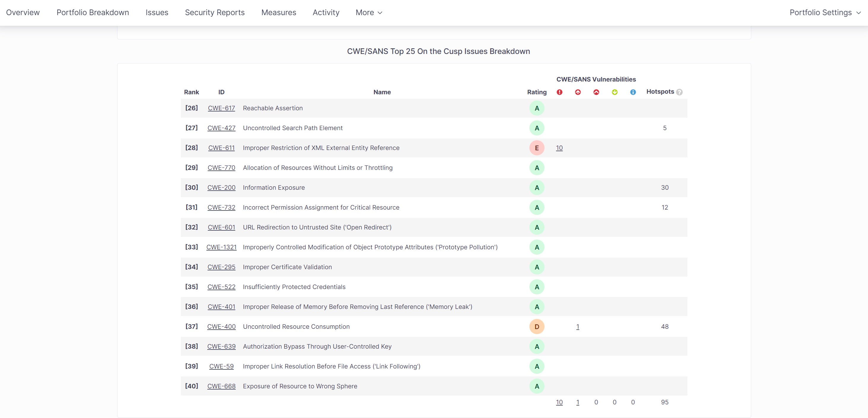Screen dimensions: 868x418
Task: Click the blocker severity icon in header
Action: tap(559, 92)
